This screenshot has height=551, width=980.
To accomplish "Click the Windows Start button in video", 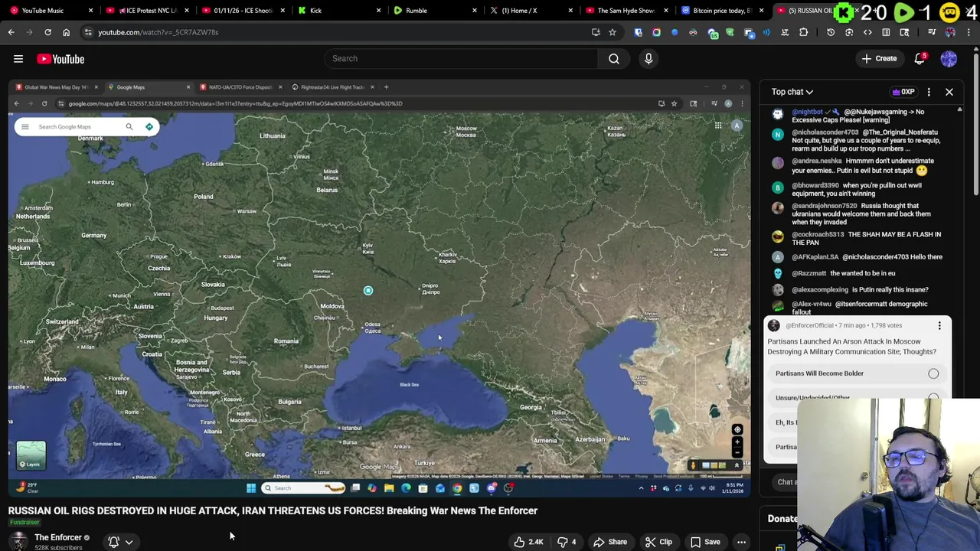I will pyautogui.click(x=250, y=488).
